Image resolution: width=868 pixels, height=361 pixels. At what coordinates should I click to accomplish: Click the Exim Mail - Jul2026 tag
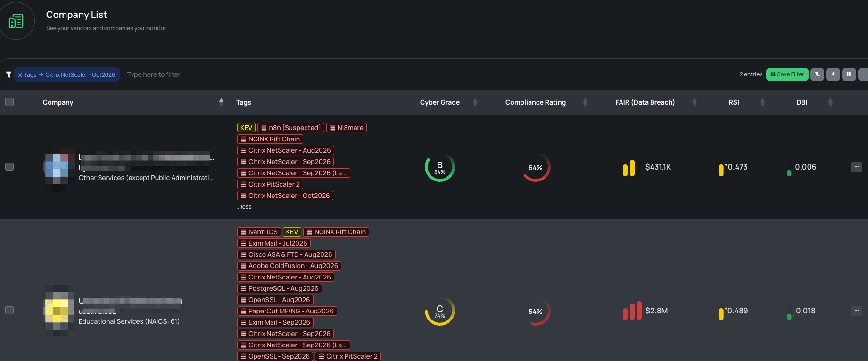(x=274, y=243)
